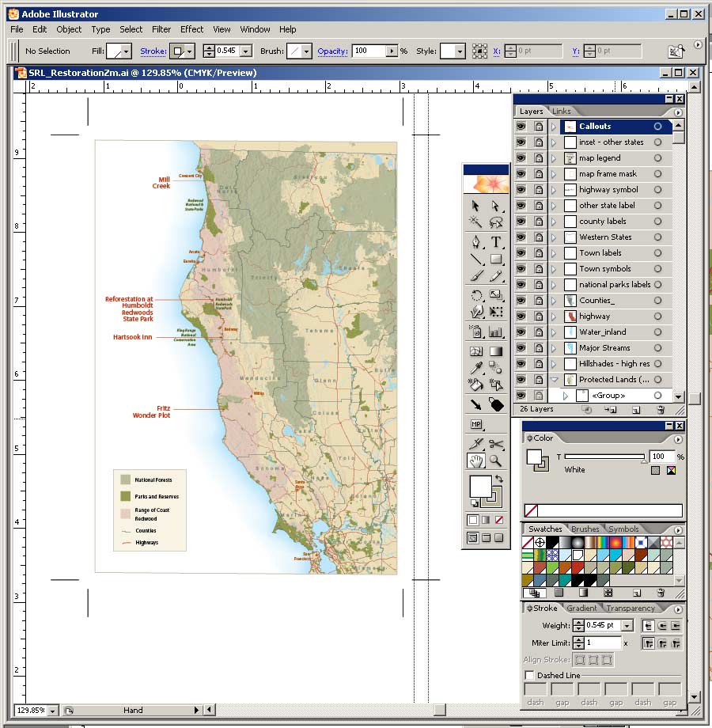Open stroke Weight dropdown in Stroke panel
Screen dimensions: 712x728
627,625
